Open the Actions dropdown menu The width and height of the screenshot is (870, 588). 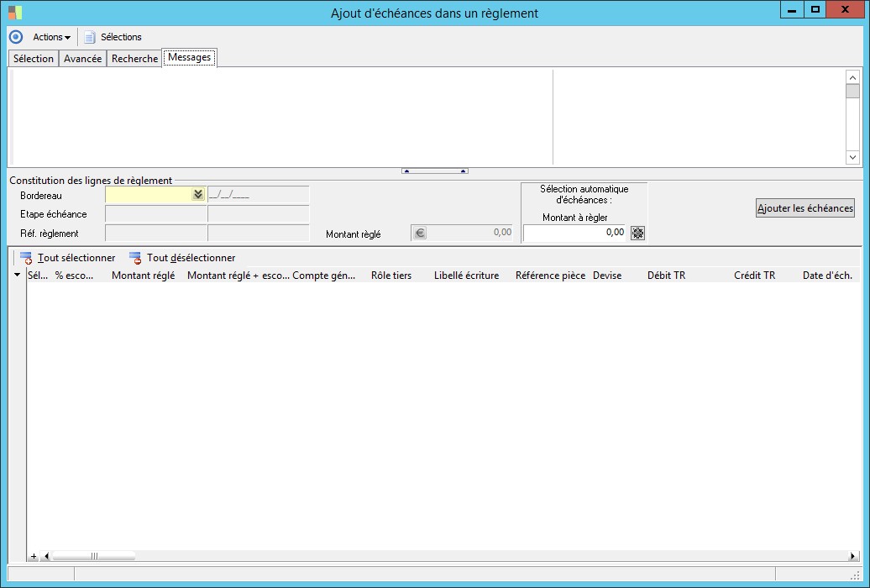pos(51,37)
